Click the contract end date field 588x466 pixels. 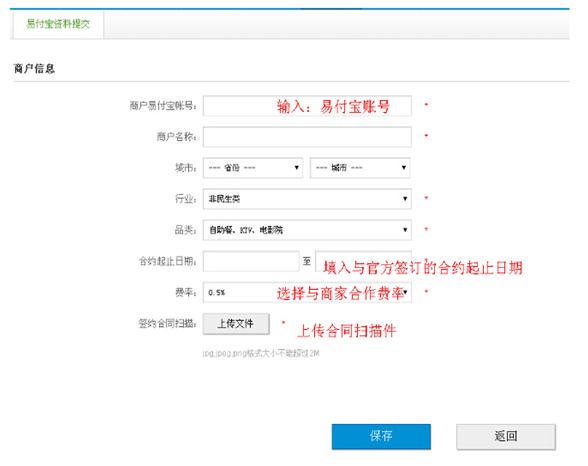363,261
